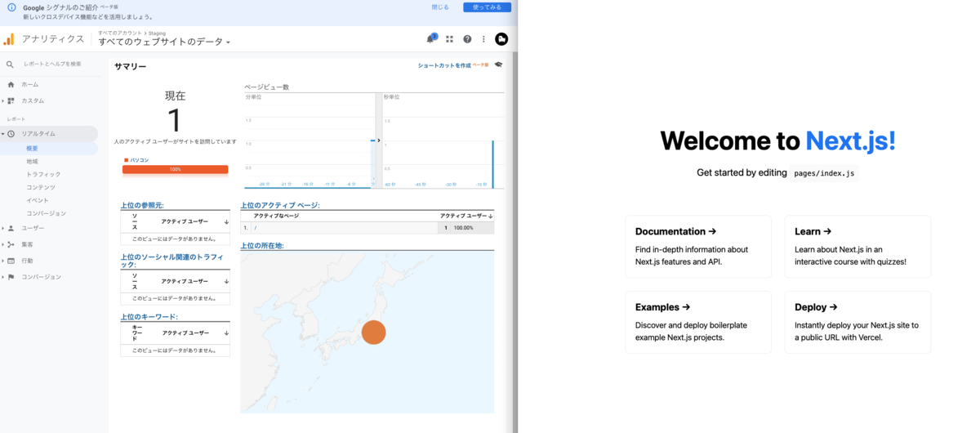Expand the カスタム section arrow
Screen dimensions: 980x433
click(x=2, y=100)
